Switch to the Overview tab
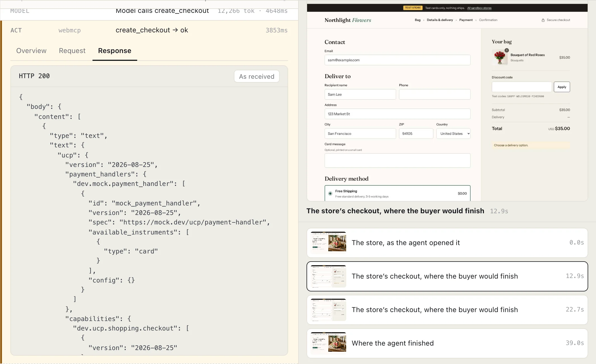This screenshot has width=596, height=364. tap(31, 51)
